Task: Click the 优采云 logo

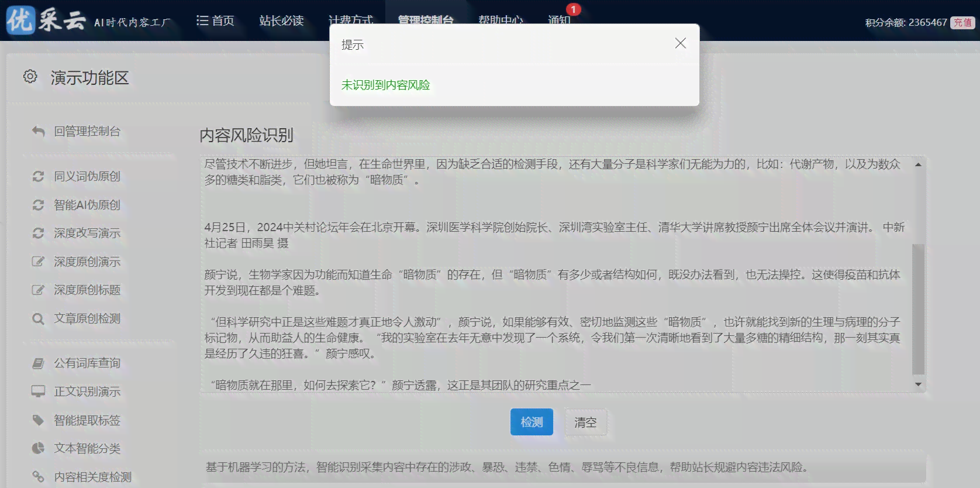Action: point(46,20)
